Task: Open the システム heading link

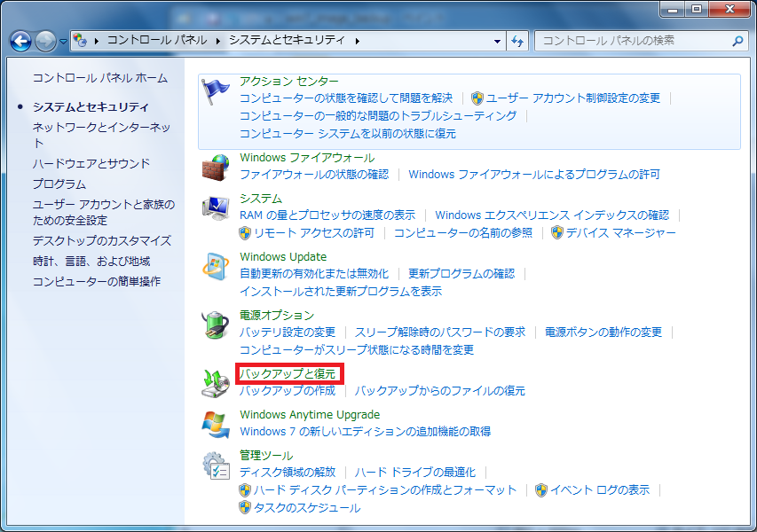Action: 261,199
